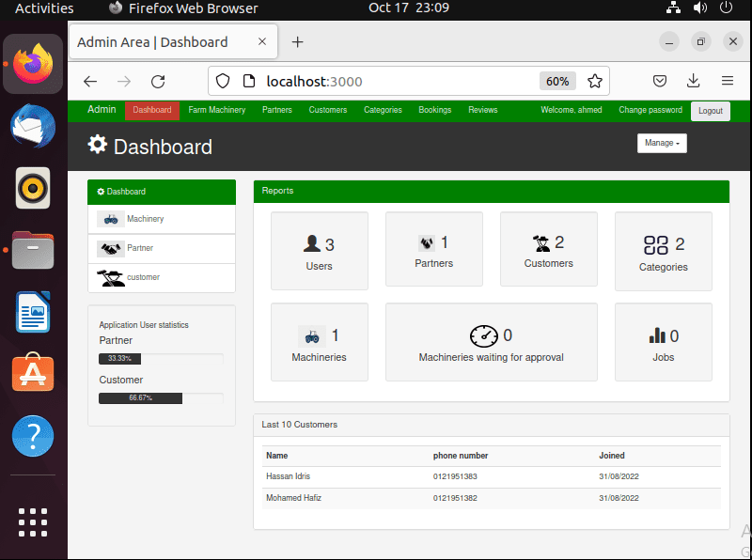The height and width of the screenshot is (560, 752).
Task: Click the gear icon beside Dashboard heading
Action: tap(98, 145)
